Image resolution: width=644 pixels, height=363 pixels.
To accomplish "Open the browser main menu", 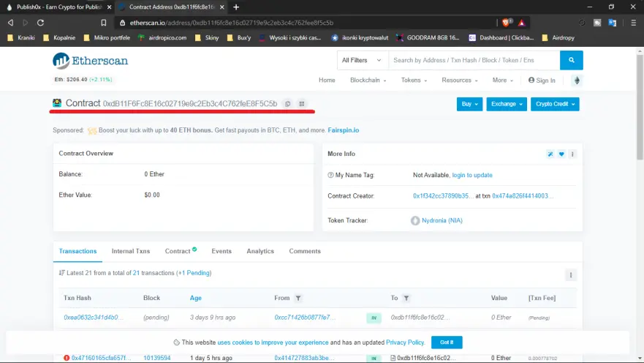I will [x=633, y=23].
